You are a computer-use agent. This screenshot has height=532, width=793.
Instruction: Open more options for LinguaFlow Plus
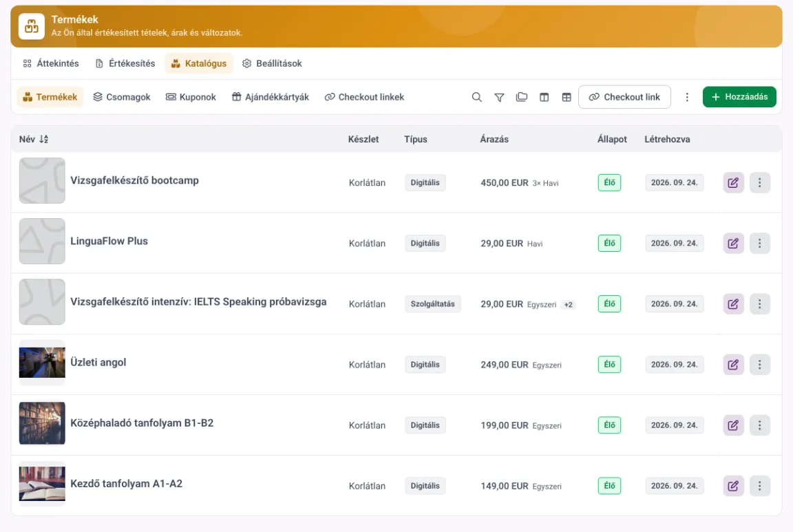[760, 243]
